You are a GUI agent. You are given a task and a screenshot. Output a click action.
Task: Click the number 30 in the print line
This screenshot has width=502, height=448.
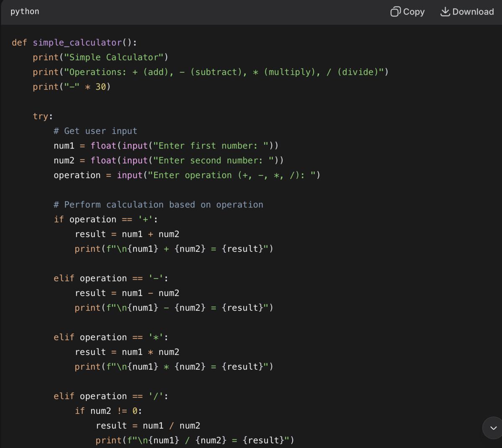pos(101,87)
